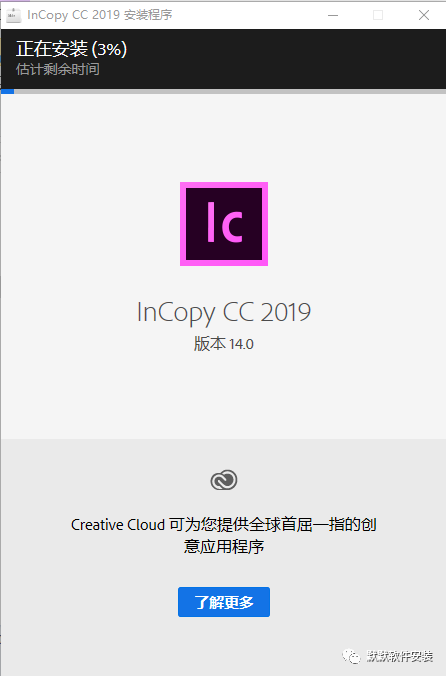This screenshot has height=676, width=446.
Task: Click the pink InCopy Ic logo
Action: pos(224,224)
